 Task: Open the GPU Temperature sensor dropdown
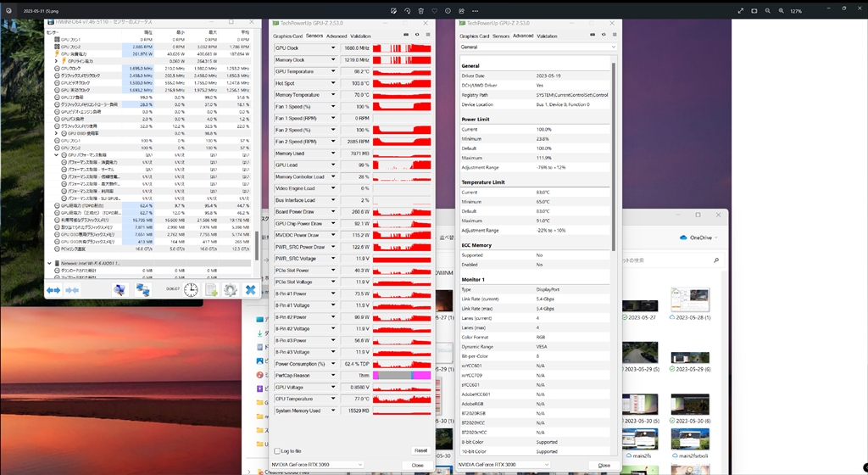coord(333,71)
